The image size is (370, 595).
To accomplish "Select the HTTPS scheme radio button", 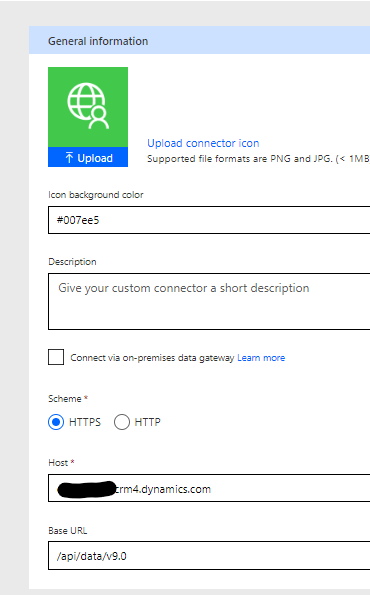I will click(x=56, y=422).
